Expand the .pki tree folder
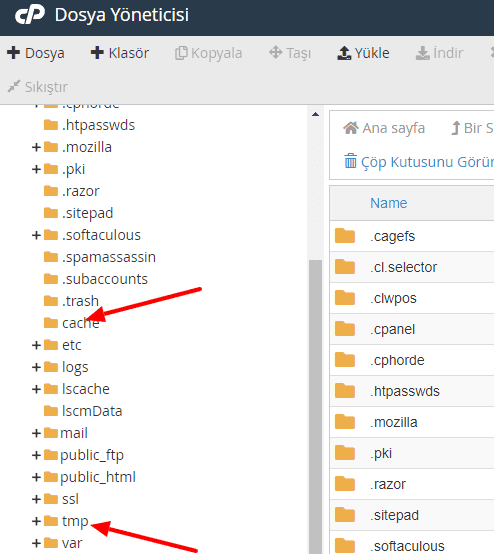 point(36,169)
